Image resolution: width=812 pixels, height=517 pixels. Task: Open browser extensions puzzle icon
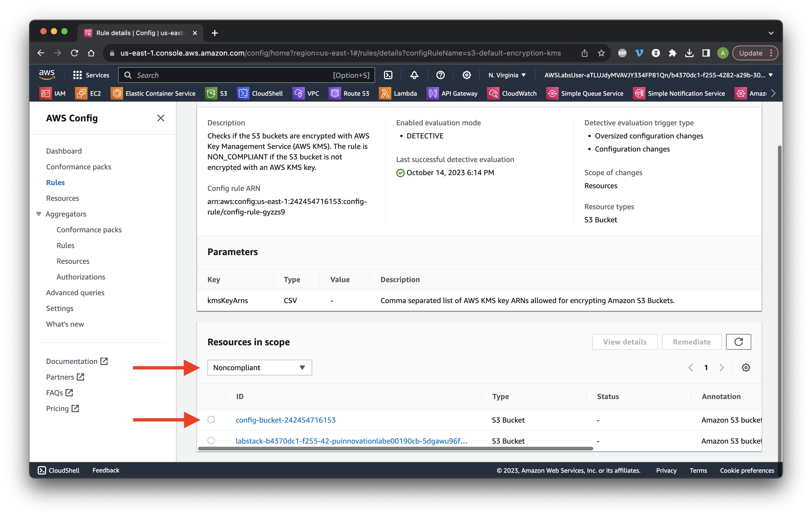tap(672, 53)
